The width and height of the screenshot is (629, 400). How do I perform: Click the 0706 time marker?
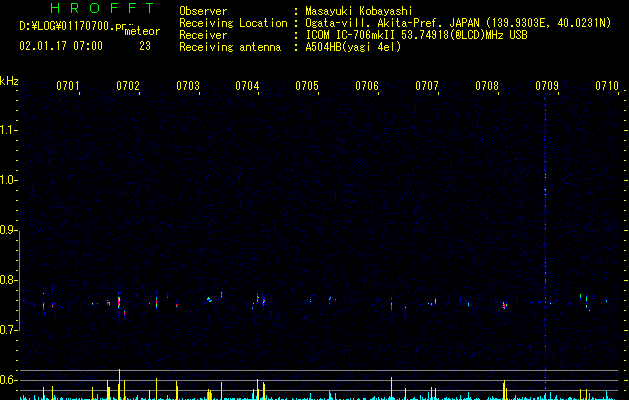pyautogui.click(x=367, y=86)
